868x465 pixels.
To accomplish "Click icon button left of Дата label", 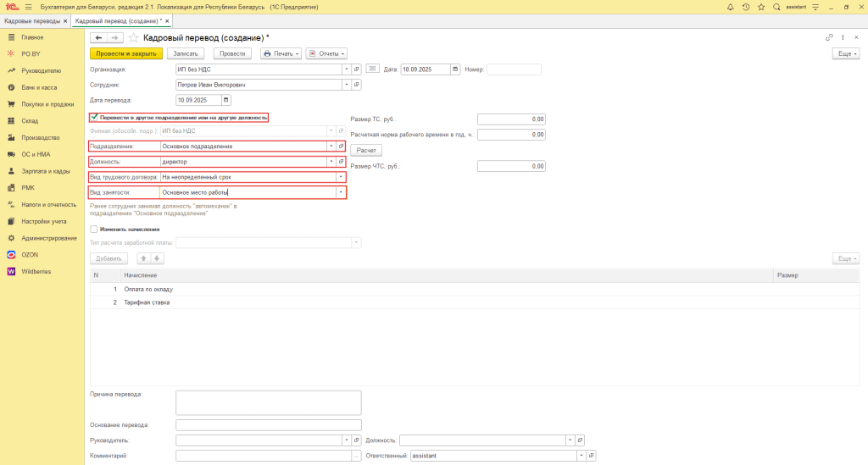I will 373,69.
